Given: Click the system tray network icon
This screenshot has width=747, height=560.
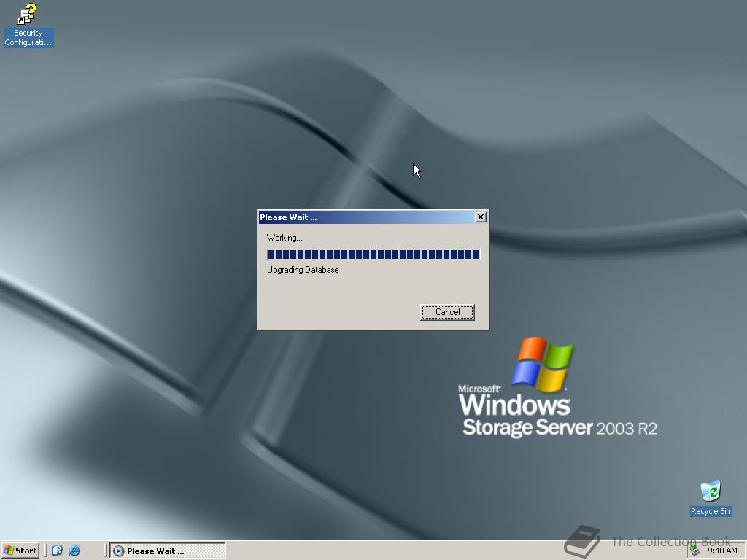Looking at the screenshot, I should coord(695,551).
